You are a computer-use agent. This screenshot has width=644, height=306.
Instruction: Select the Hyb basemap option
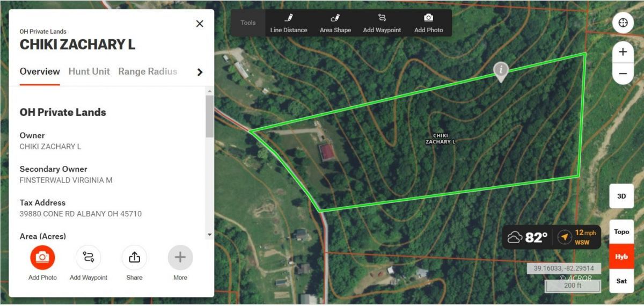pos(621,257)
